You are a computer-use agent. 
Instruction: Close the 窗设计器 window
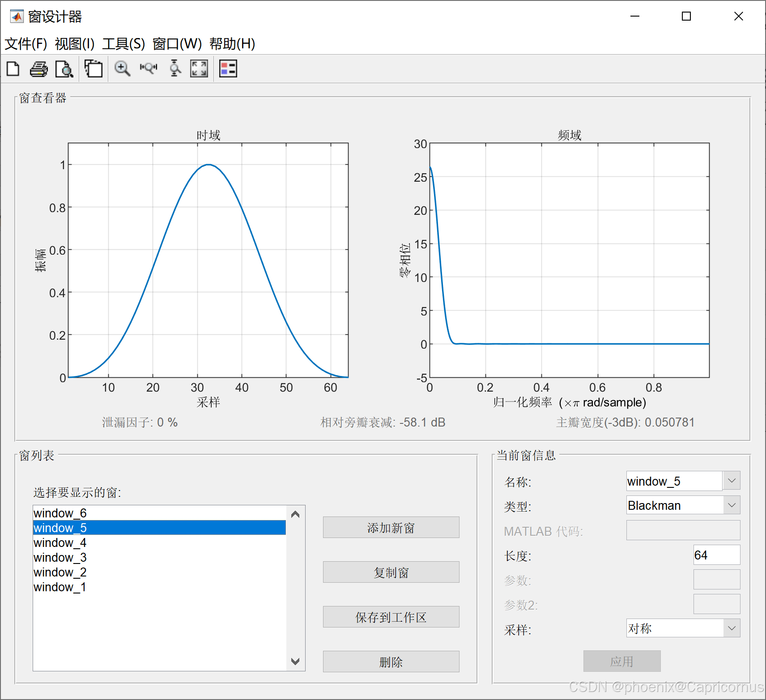coord(739,17)
